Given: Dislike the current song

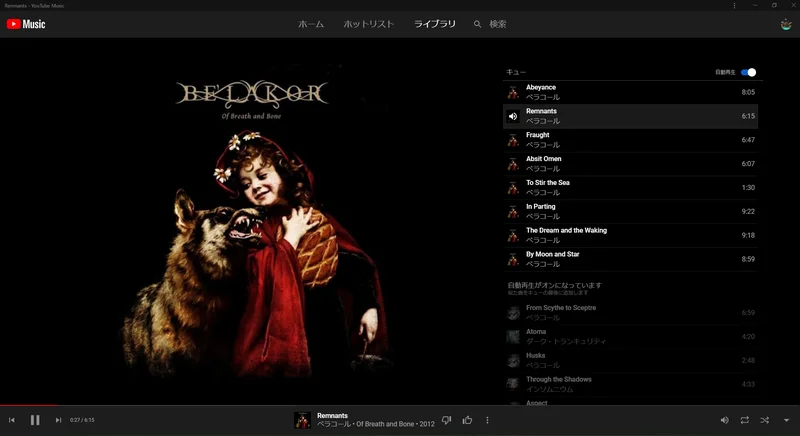Looking at the screenshot, I should (x=446, y=420).
